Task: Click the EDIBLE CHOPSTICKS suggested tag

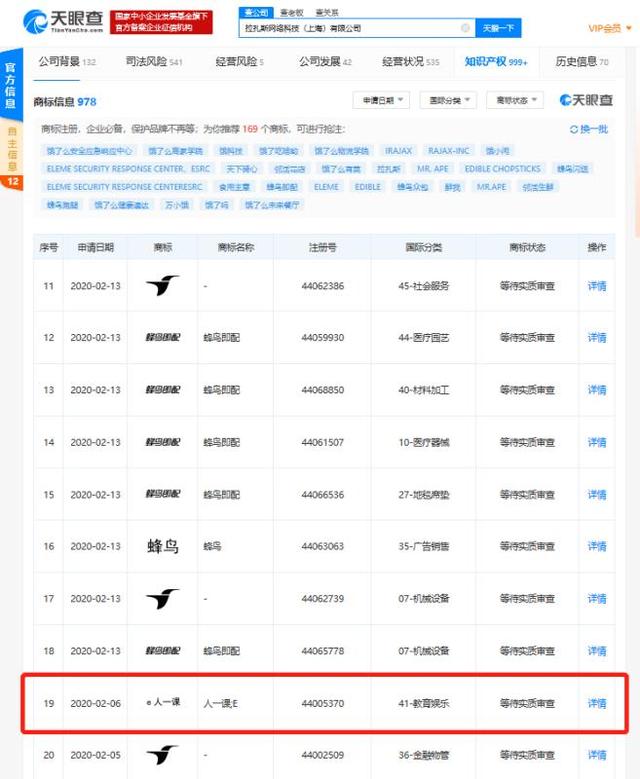Action: tap(502, 169)
